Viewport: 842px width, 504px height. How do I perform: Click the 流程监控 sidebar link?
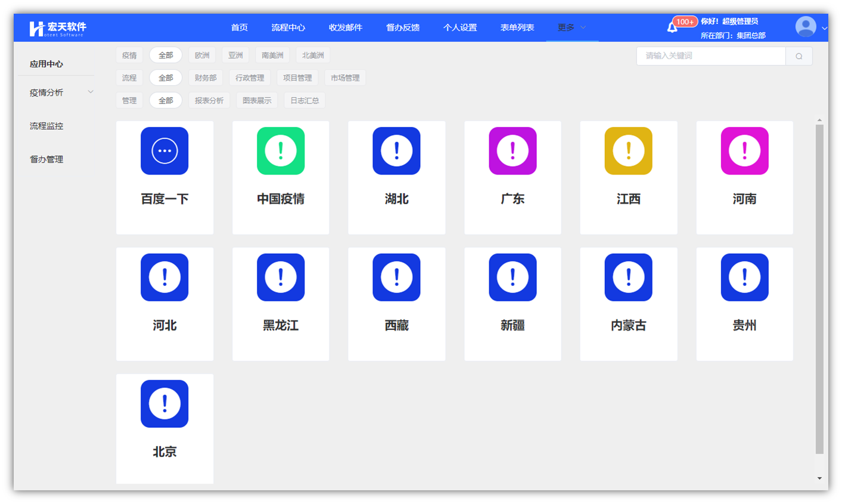[46, 126]
